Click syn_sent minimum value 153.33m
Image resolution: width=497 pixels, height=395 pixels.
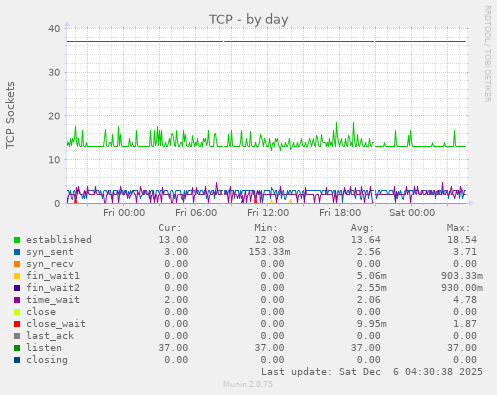(x=269, y=252)
